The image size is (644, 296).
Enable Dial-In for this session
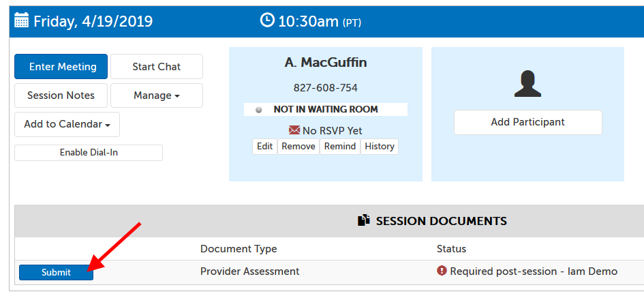[x=89, y=153]
